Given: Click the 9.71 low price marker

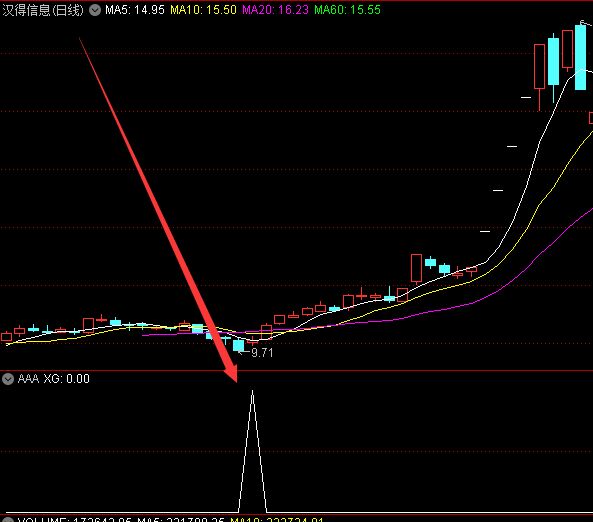Looking at the screenshot, I should coord(262,353).
